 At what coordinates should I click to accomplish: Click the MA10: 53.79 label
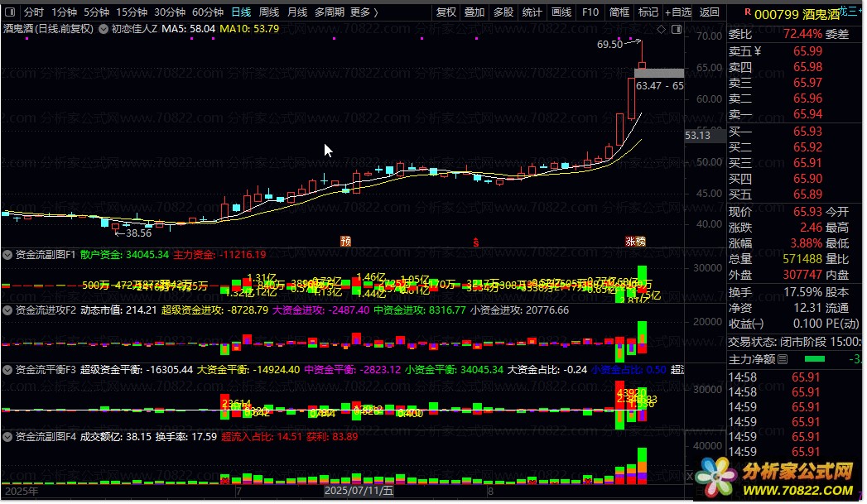coord(248,29)
